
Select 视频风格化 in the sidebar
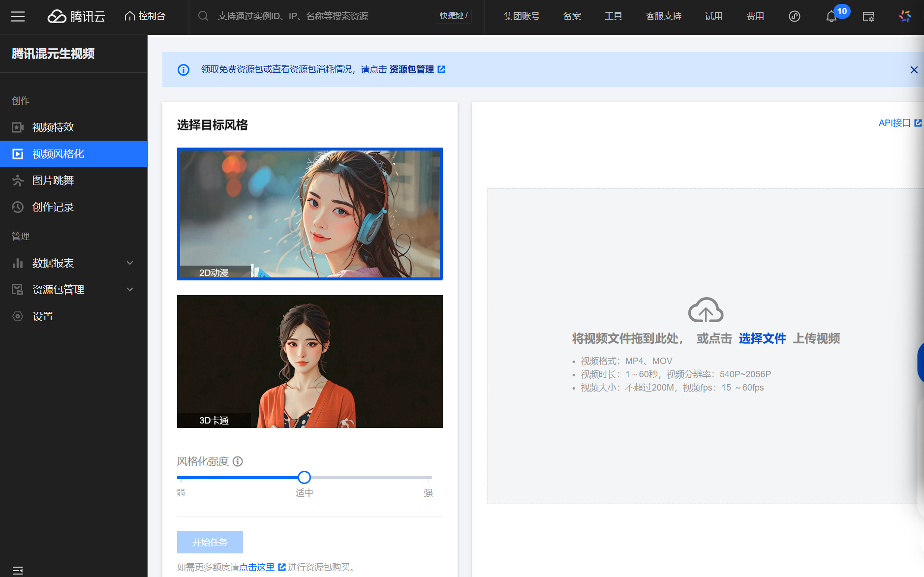click(x=74, y=154)
